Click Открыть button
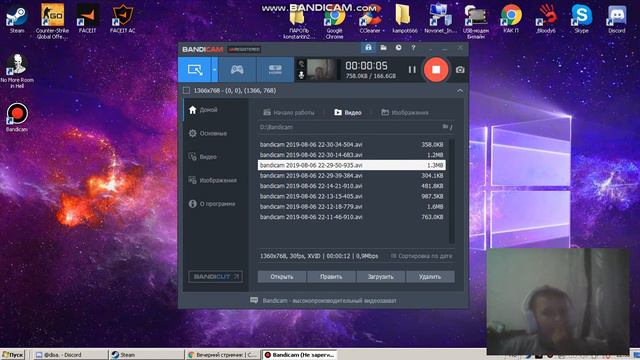 tap(282, 277)
